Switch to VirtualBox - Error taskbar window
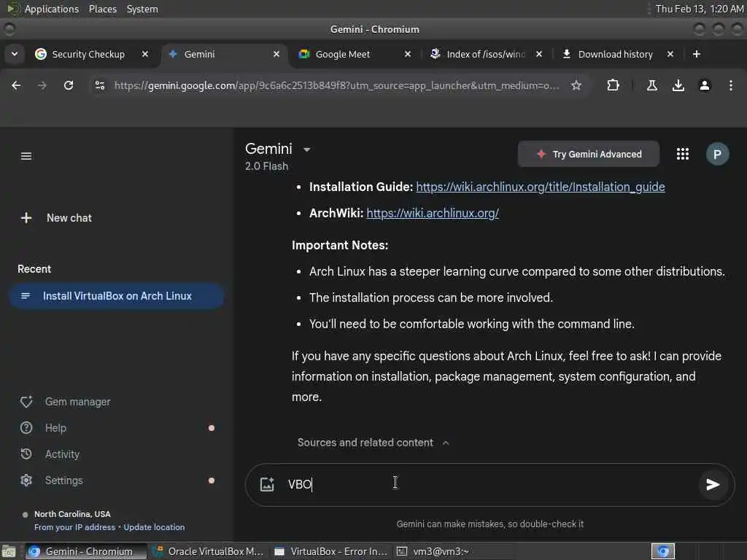The width and height of the screenshot is (747, 560). 330,551
